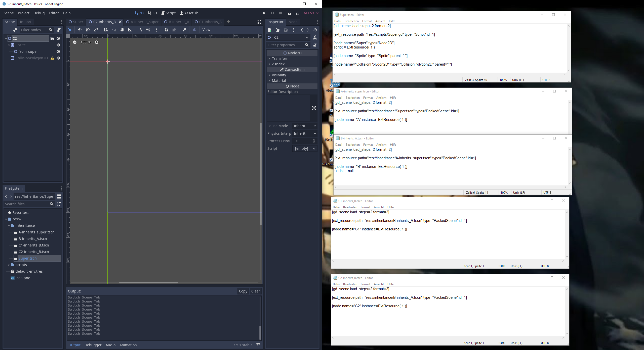Collapse the inheritance folder in FileSystem
Image resolution: width=644 pixels, height=350 pixels.
coord(9,226)
